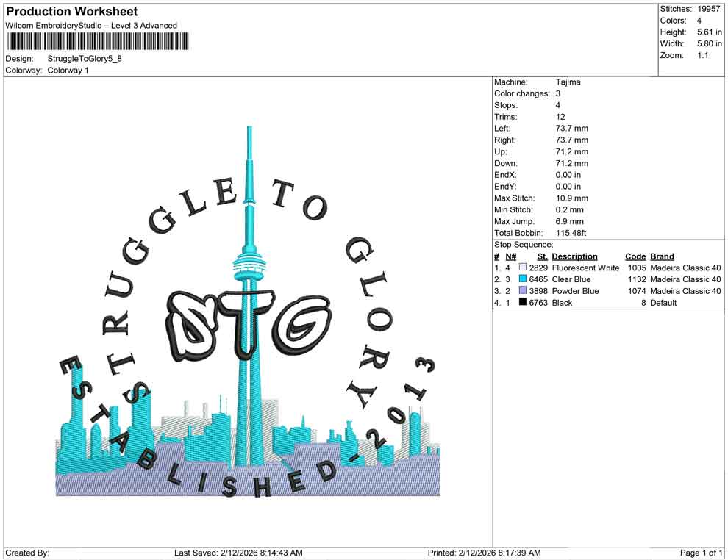Click the 'Fluorescent White' description
The height and width of the screenshot is (560, 728).
coord(585,268)
